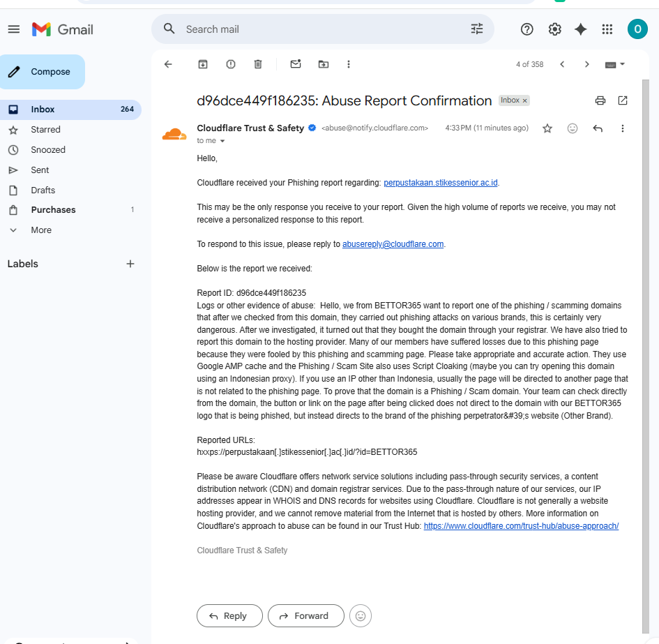Click the gray Cloudflare Trust & Safety signature
The image size is (659, 644).
click(242, 551)
